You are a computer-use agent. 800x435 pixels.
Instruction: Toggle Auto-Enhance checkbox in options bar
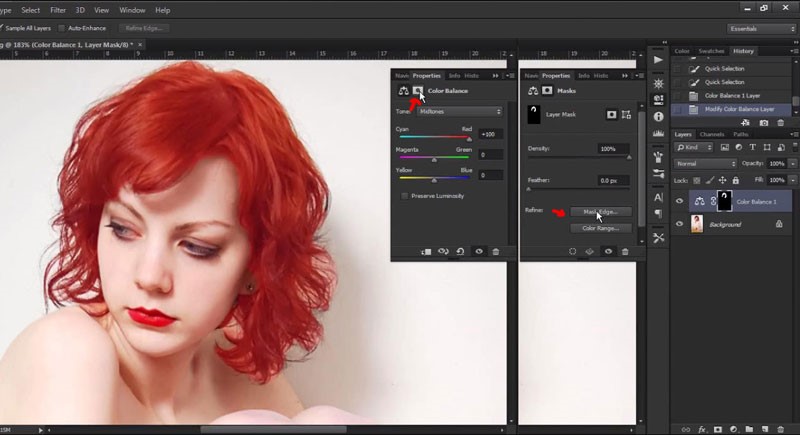[62, 28]
